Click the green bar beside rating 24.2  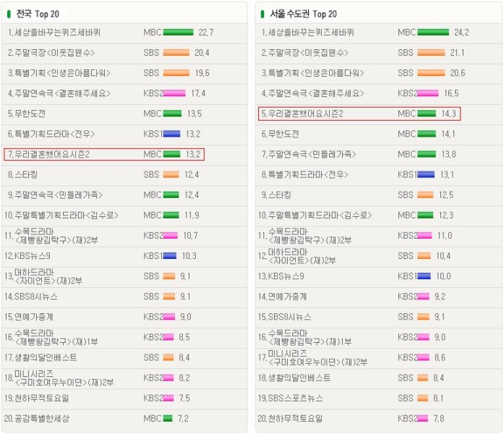[433, 32]
